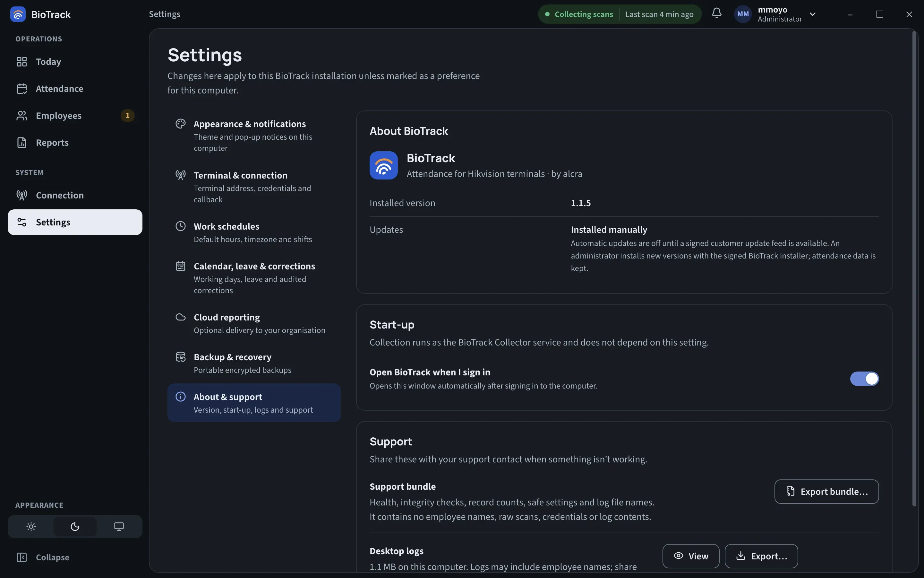Image resolution: width=924 pixels, height=578 pixels.
Task: Click the Settings breadcrumb in title bar
Action: 165,14
